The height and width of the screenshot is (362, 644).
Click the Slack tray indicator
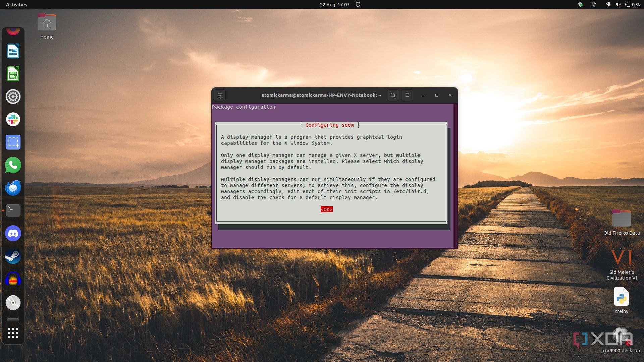tap(594, 5)
